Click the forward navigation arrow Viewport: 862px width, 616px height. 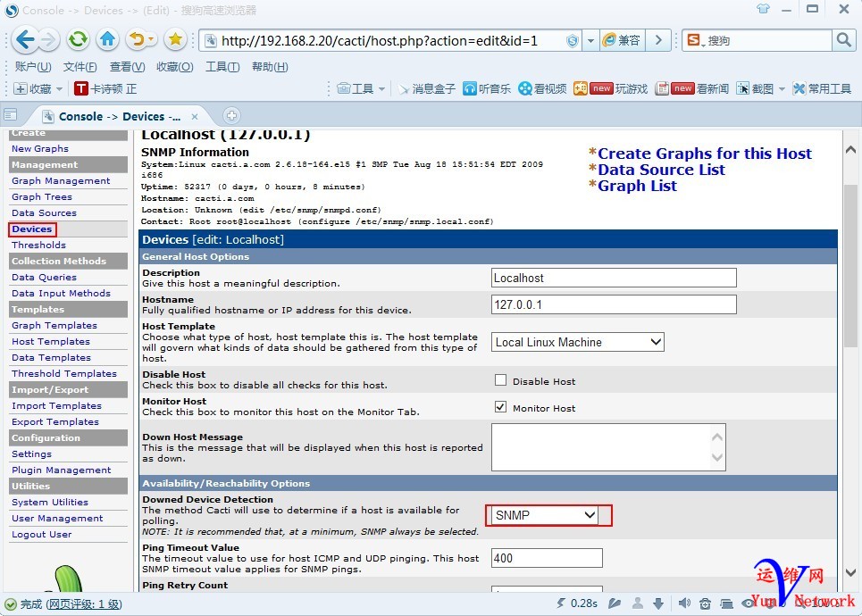(x=49, y=39)
